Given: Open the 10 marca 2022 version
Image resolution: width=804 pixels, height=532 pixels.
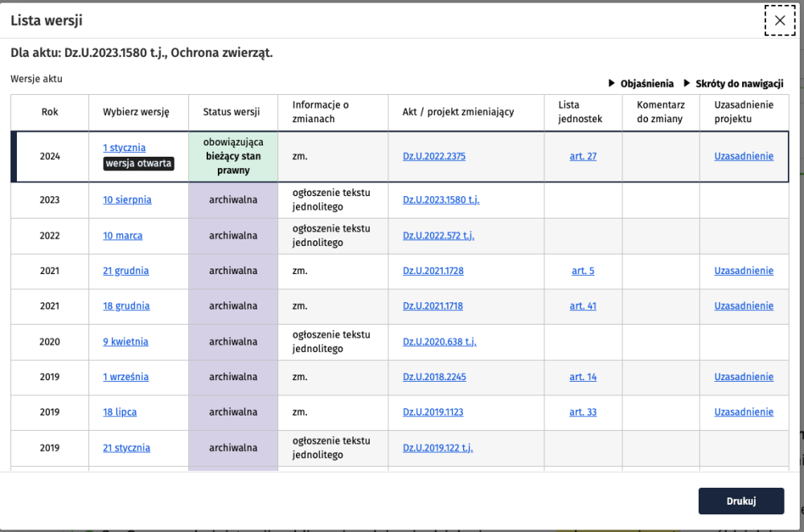Looking at the screenshot, I should 121,235.
